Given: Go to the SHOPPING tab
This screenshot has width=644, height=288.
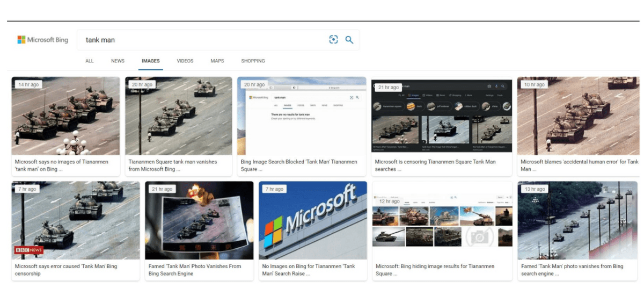Looking at the screenshot, I should [253, 61].
